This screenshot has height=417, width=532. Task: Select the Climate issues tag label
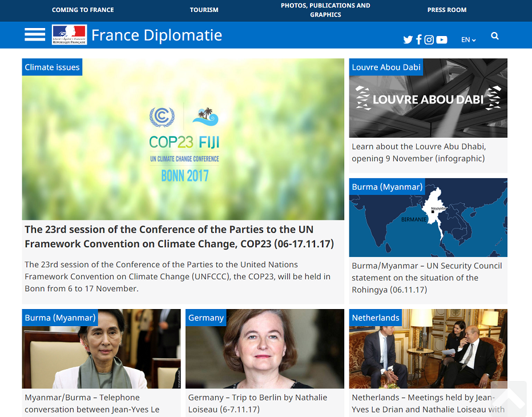[52, 67]
